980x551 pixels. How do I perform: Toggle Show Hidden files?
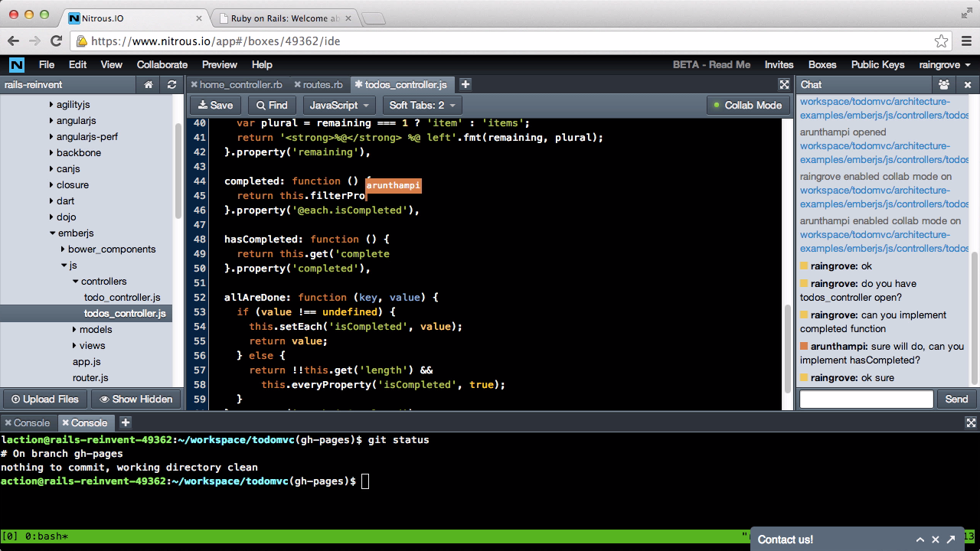(136, 399)
